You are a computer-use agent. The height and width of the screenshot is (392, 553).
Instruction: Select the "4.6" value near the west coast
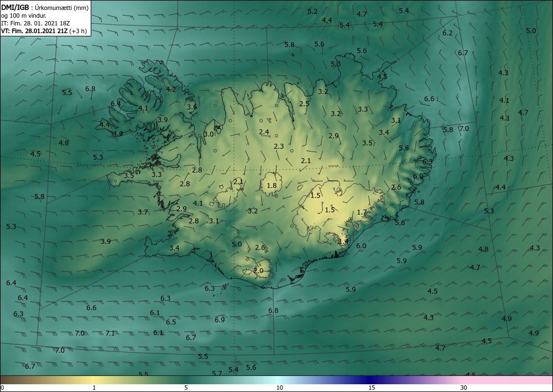[x=118, y=133]
